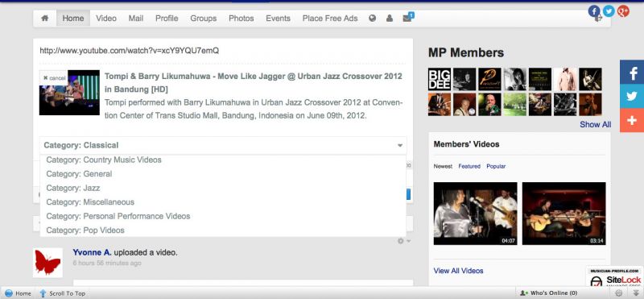The height and width of the screenshot is (299, 644).
Task: Click the Members' Videos heading
Action: coord(467,144)
